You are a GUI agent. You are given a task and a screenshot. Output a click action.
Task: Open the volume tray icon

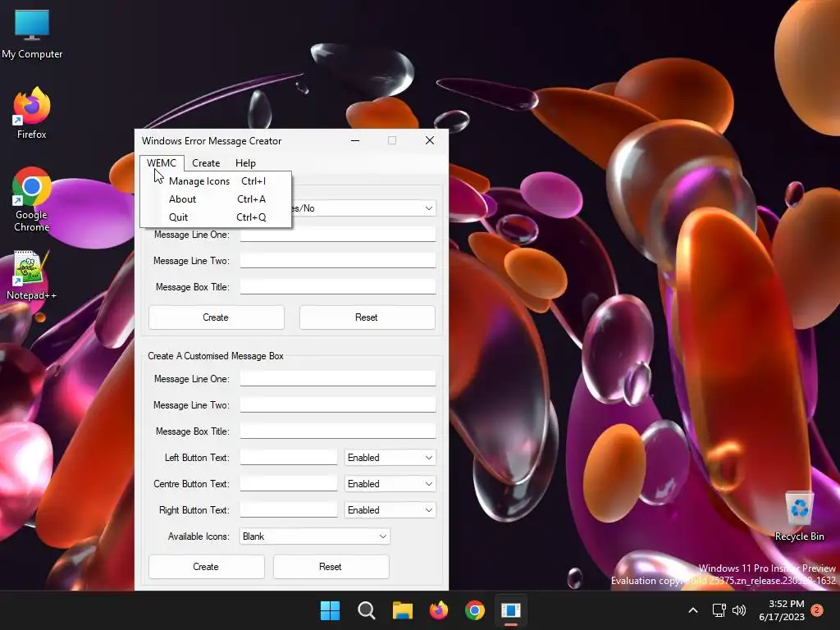coord(739,610)
